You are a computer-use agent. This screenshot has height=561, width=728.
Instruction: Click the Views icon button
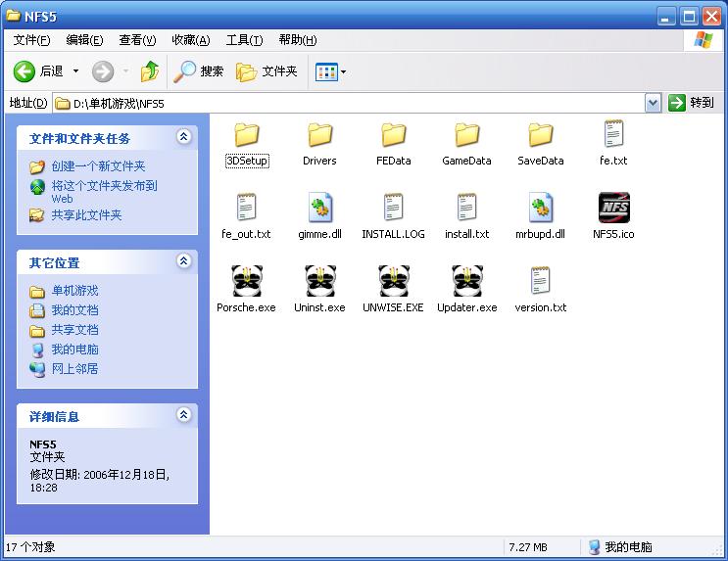coord(326,71)
